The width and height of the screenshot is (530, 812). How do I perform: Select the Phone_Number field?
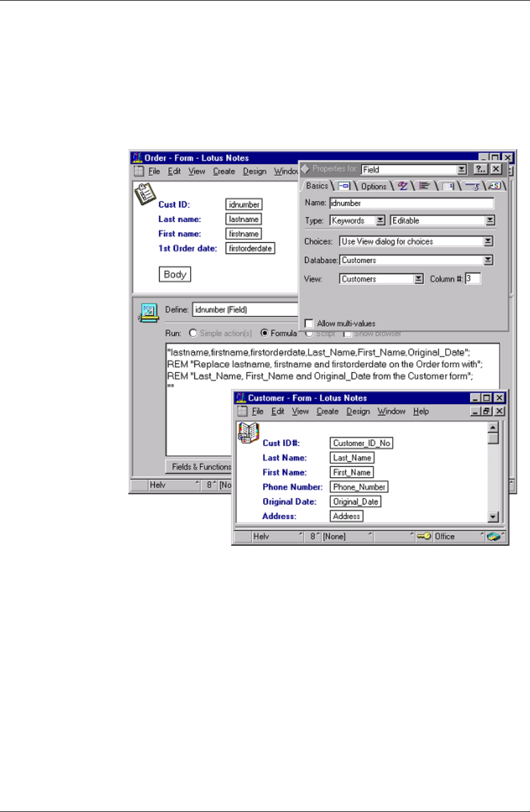pyautogui.click(x=359, y=487)
